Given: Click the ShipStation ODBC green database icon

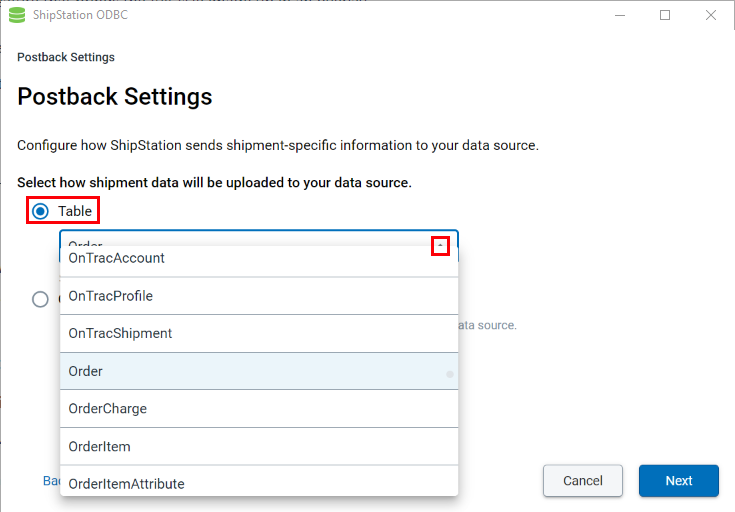Looking at the screenshot, I should tap(17, 15).
